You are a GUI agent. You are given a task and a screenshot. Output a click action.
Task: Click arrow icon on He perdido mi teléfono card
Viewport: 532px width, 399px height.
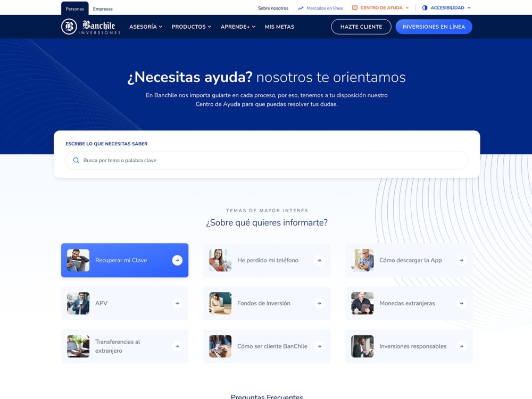point(319,260)
